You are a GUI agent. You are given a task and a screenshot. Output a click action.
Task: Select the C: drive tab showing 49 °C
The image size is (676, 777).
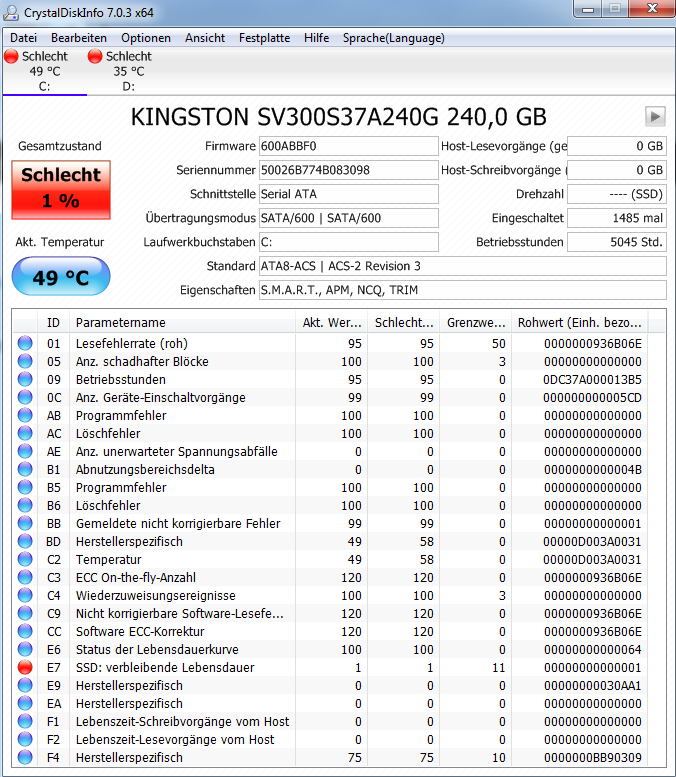[x=44, y=71]
